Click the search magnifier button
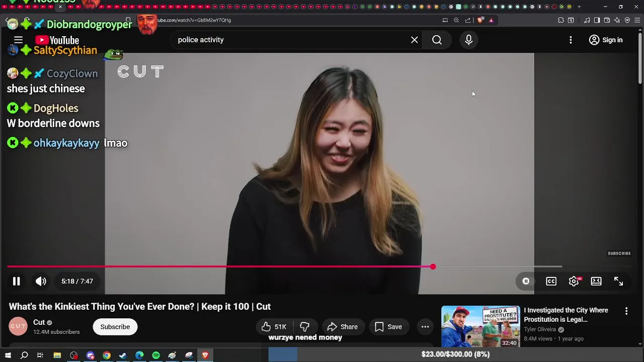 point(437,40)
